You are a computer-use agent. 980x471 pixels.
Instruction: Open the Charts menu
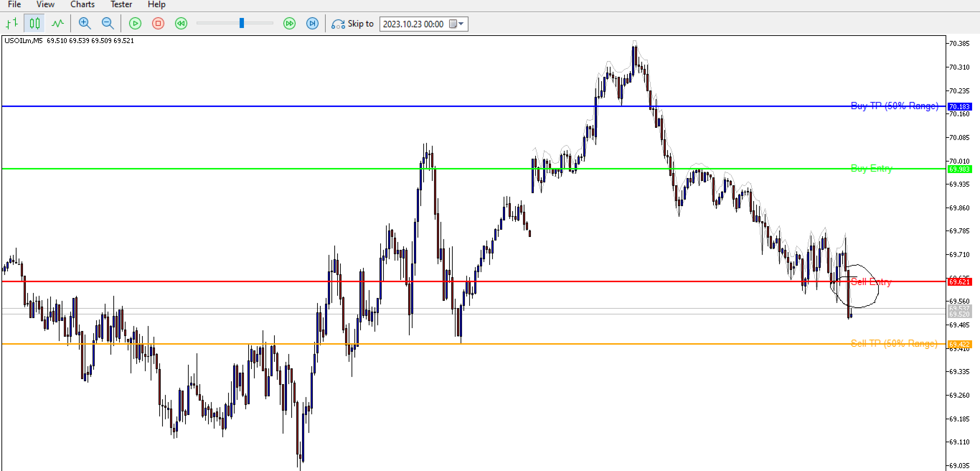point(83,4)
